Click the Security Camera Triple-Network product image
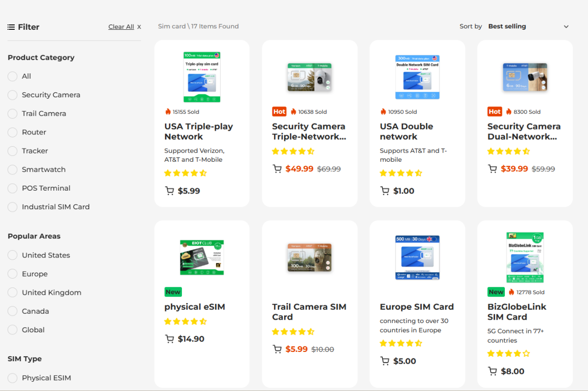Screen dimensions: 588x391 point(310,77)
